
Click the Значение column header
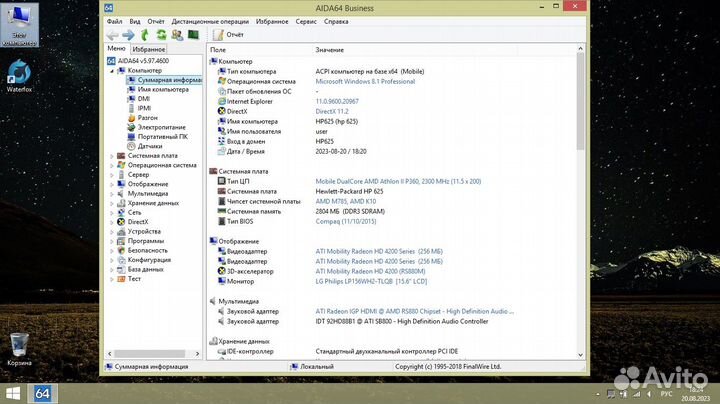[x=330, y=50]
